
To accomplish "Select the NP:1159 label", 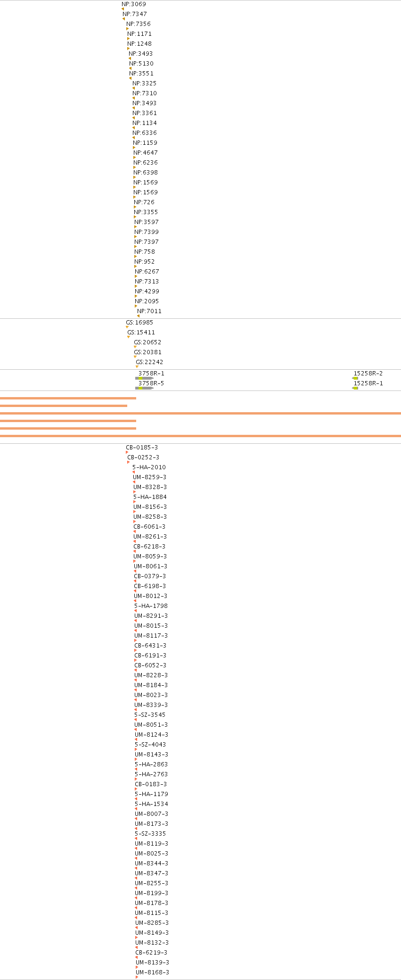I will pos(145,143).
